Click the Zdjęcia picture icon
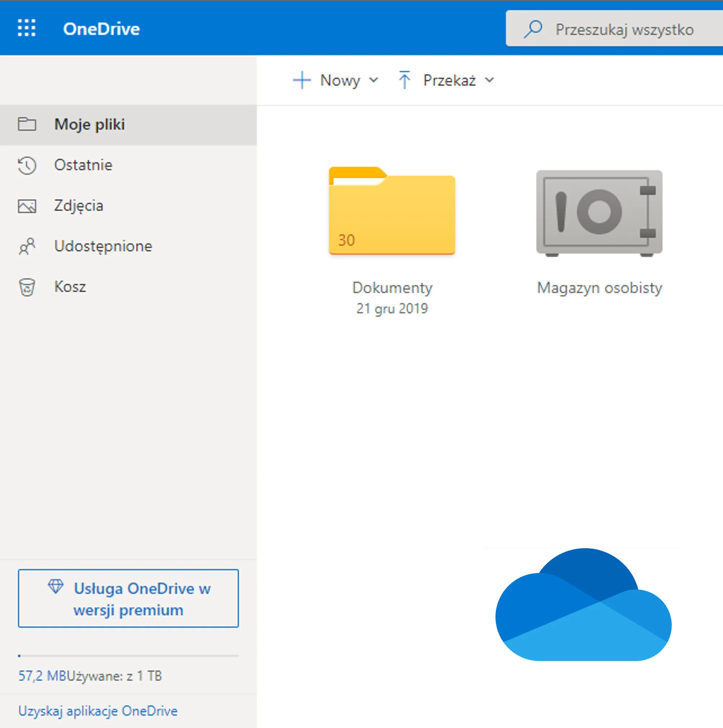Screen dimensions: 723x728 click(27, 206)
